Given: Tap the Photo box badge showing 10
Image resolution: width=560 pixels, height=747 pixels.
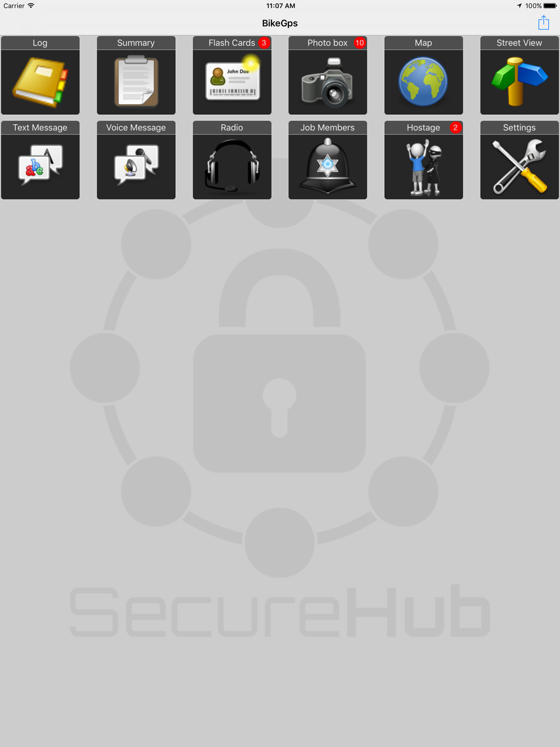Looking at the screenshot, I should [x=360, y=43].
